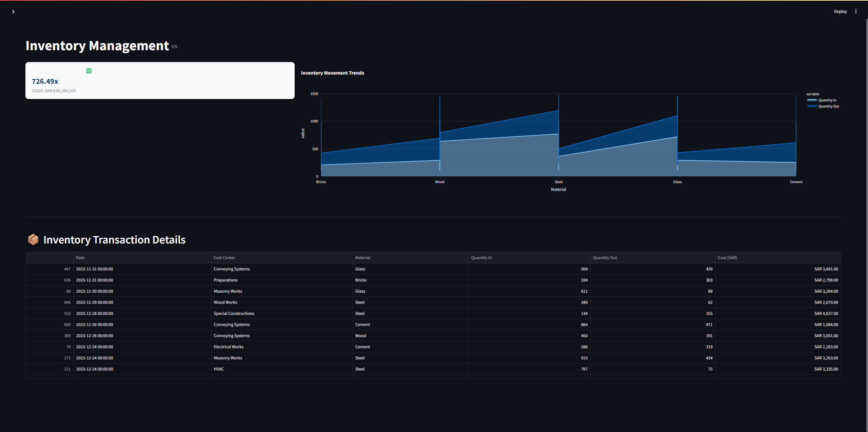
Task: Select the Wood Works cost center cell
Action: [x=282, y=302]
